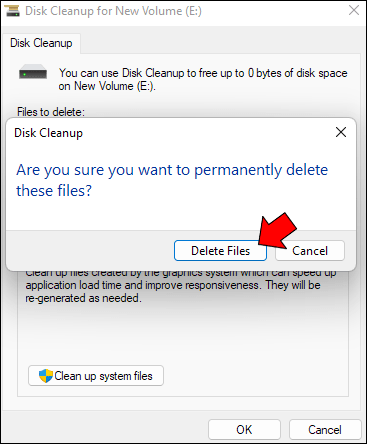Select the Disk Cleanup tab

[41, 43]
